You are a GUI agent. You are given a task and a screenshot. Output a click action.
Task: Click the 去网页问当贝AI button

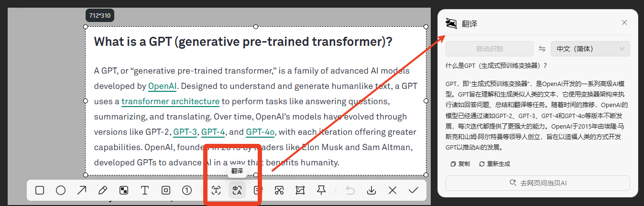(538, 183)
